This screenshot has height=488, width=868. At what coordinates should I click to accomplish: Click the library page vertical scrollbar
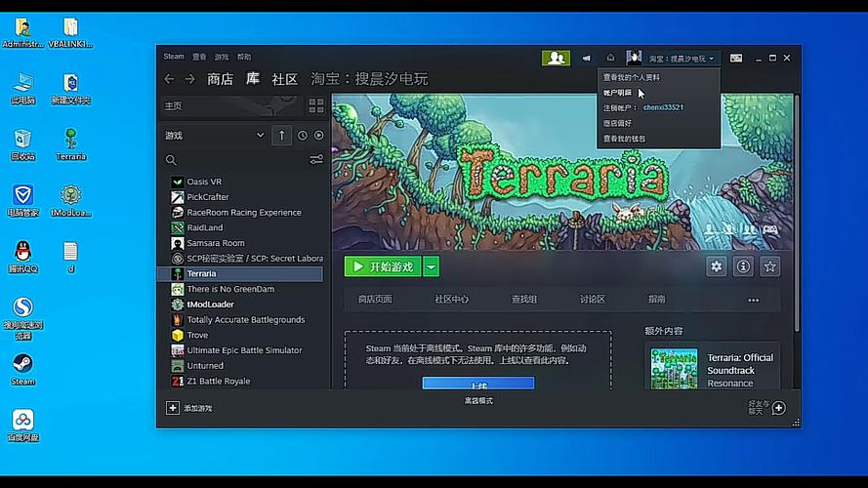coord(797,213)
